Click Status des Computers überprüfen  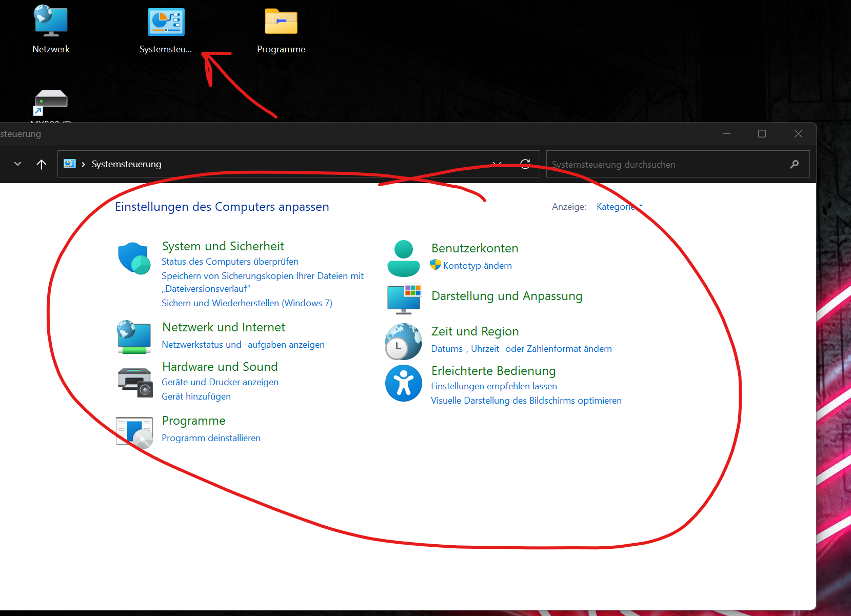point(230,262)
